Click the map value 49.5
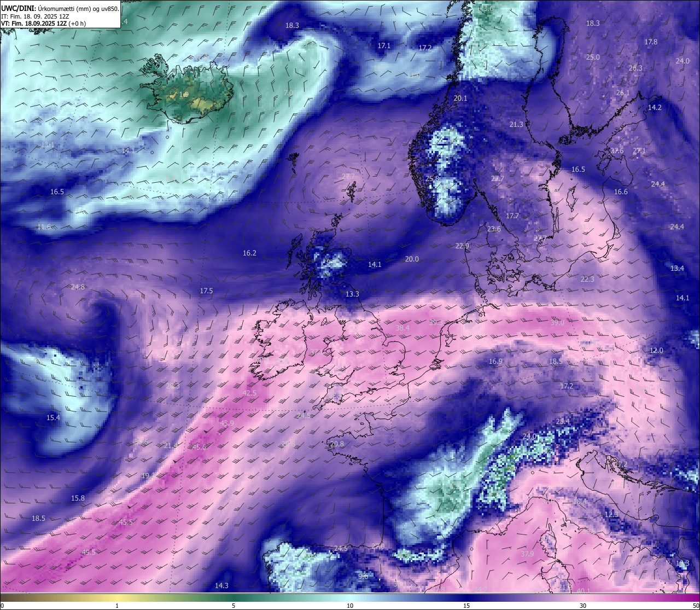700x610 pixels. (89, 553)
